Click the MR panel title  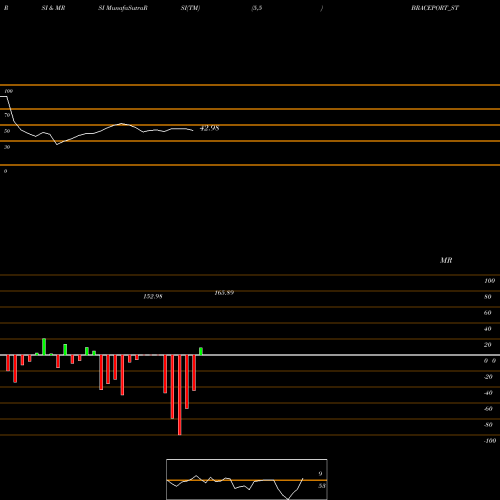(x=446, y=260)
